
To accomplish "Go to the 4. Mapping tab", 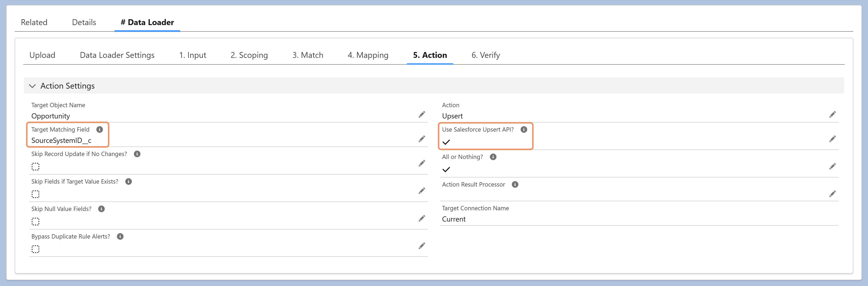I will (368, 55).
